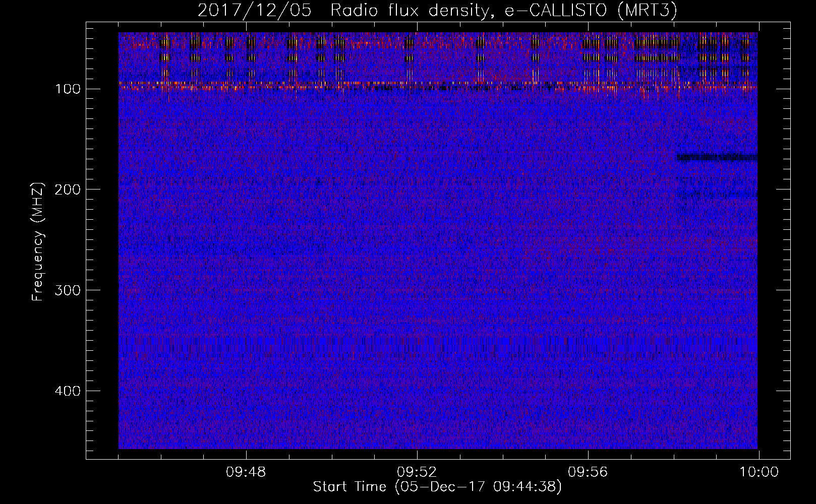This screenshot has width=816, height=504.
Task: Select the Frequency (MHZ) axis label
Action: tap(38, 242)
